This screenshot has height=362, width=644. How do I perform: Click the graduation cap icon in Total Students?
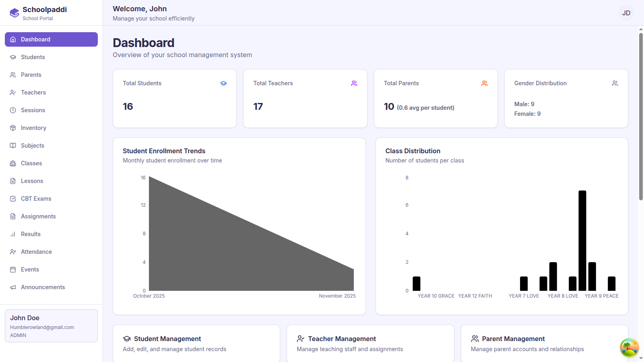[223, 83]
